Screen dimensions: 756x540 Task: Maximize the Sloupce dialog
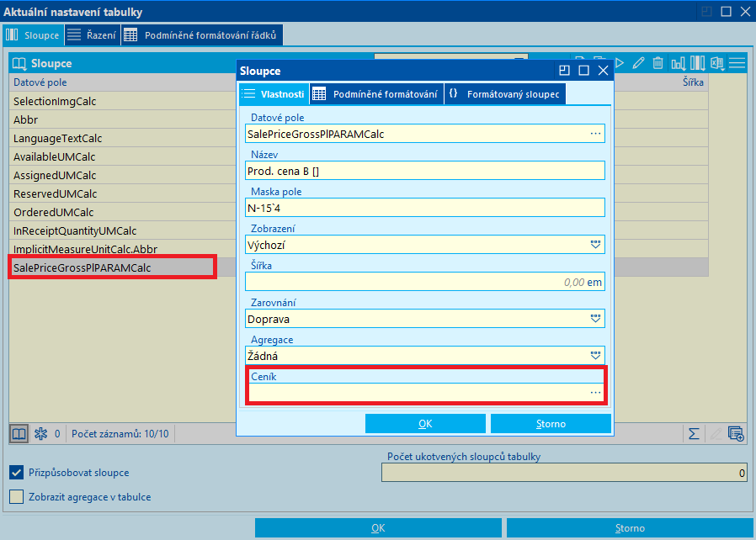tap(583, 71)
